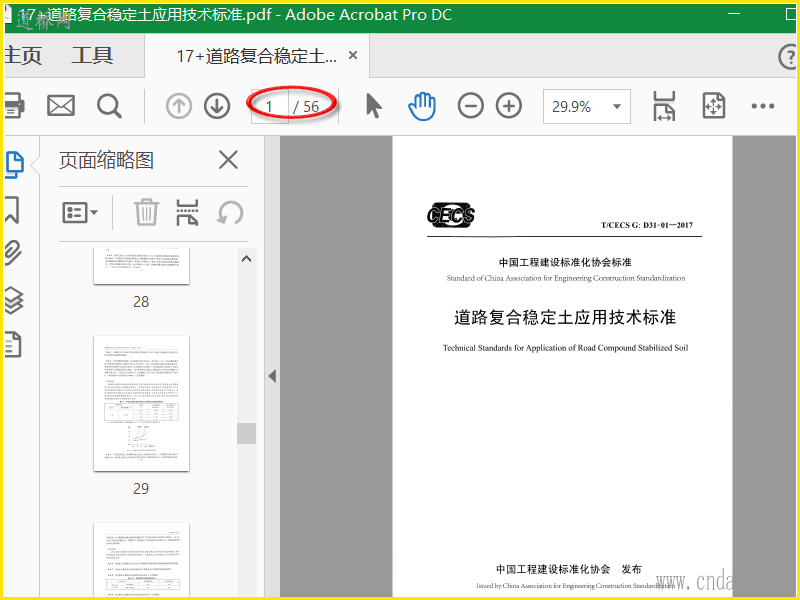Click standard number T/CECS G: D31-01—2017

[x=646, y=225]
